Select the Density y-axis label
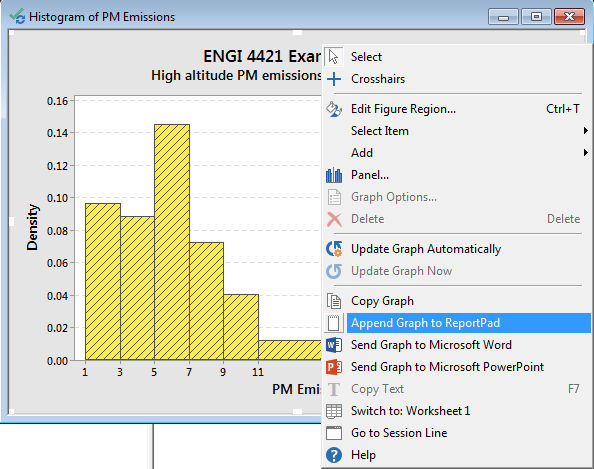Screen dimensions: 594x469 click(32, 227)
